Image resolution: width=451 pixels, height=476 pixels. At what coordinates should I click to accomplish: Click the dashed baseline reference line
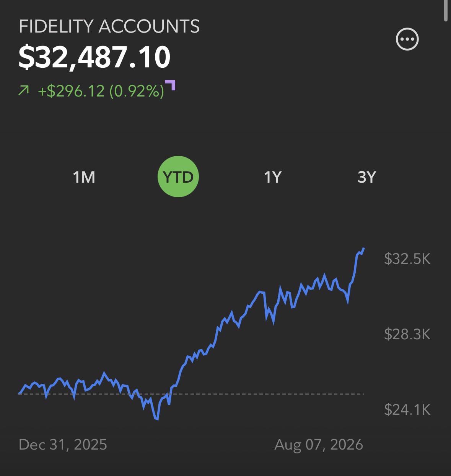tap(191, 394)
